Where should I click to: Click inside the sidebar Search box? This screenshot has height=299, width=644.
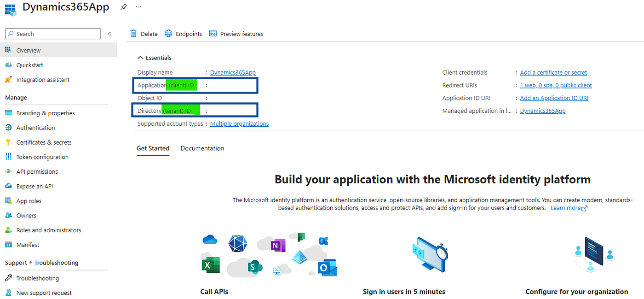coord(53,34)
